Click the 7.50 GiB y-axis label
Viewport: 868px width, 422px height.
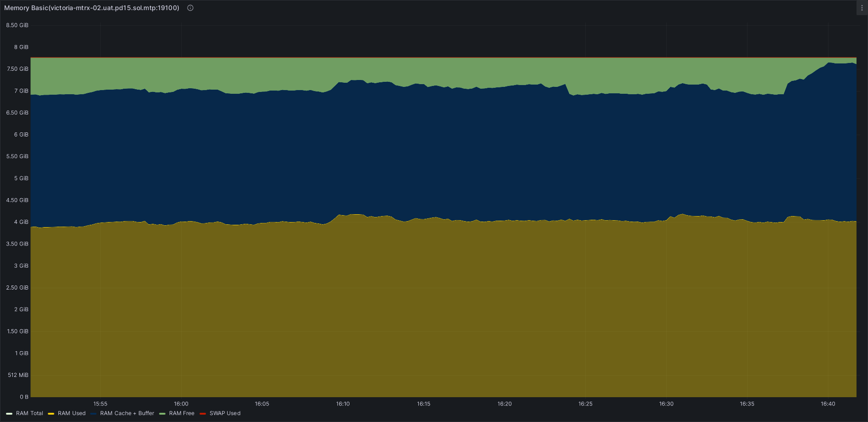(x=17, y=69)
